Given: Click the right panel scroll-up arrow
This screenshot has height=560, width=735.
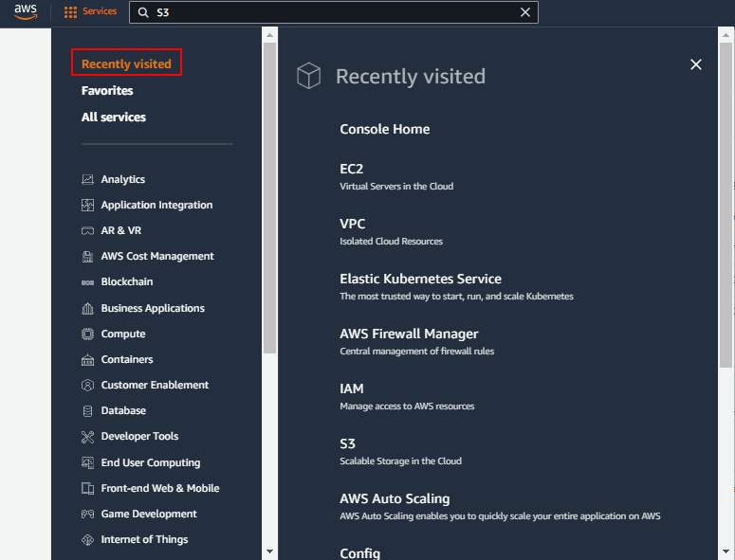Looking at the screenshot, I should pos(726,35).
